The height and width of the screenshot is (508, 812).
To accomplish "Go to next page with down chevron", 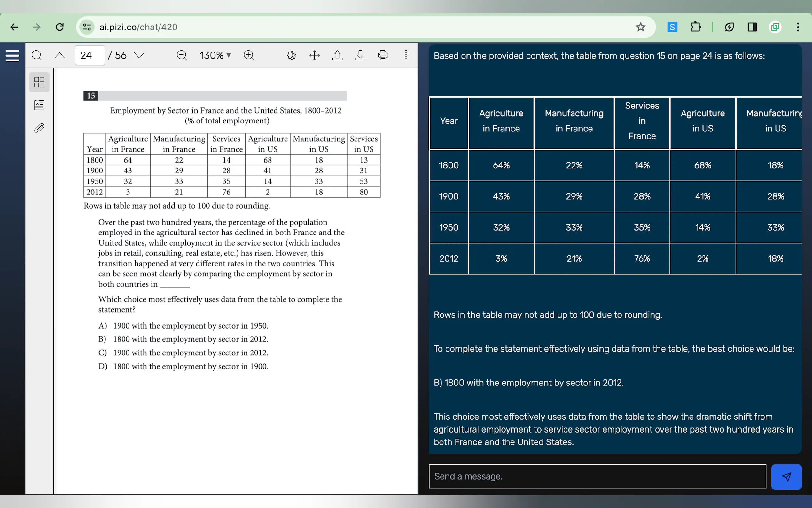I will [x=139, y=55].
